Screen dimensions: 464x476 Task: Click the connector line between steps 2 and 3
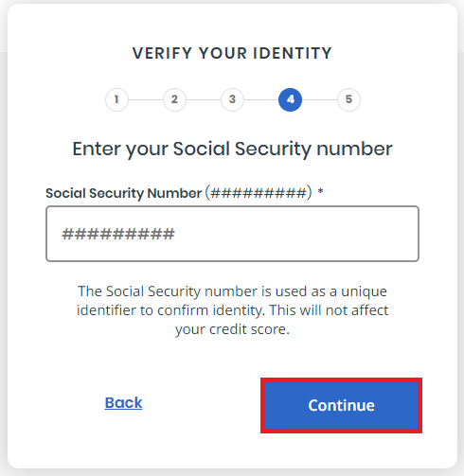pos(204,99)
